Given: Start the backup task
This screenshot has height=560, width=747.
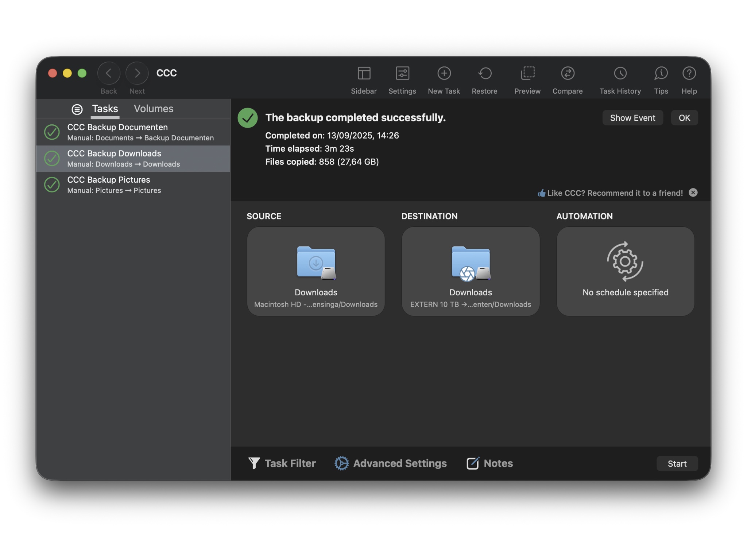Looking at the screenshot, I should click(x=677, y=463).
